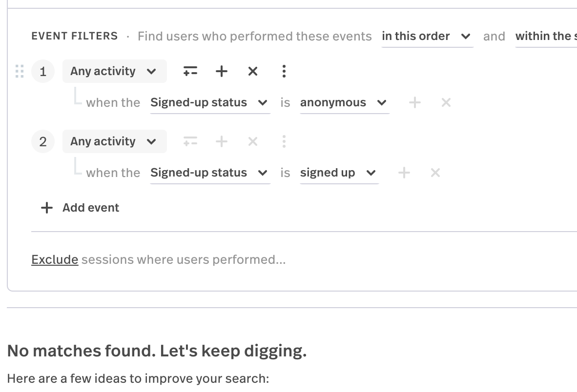
Task: Open the "in this order" dropdown
Action: 427,37
